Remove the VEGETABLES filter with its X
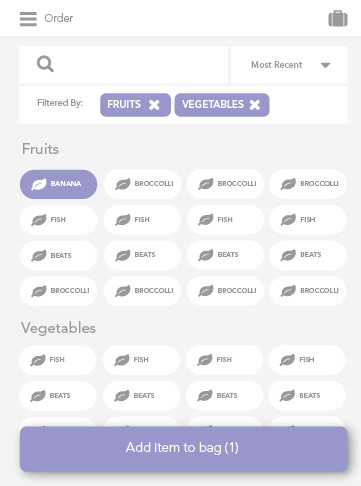The height and width of the screenshot is (486, 361). tap(255, 105)
